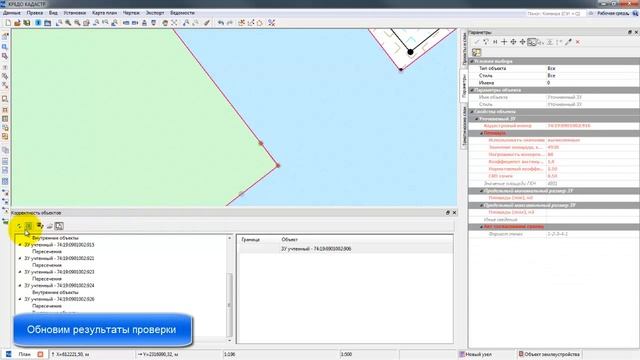This screenshot has width=640, height=360.
Task: Click the framed selection icon in Параметры toolbar
Action: [531, 42]
